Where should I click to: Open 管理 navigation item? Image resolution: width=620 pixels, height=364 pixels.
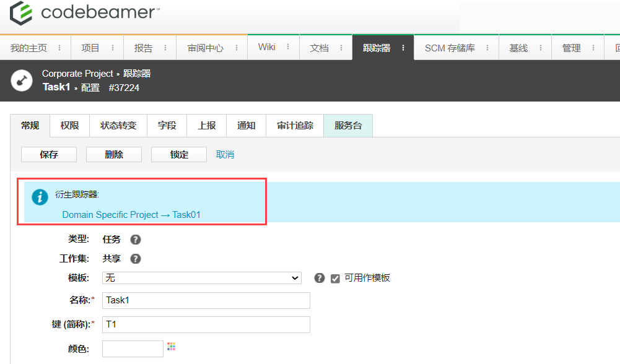pos(571,48)
